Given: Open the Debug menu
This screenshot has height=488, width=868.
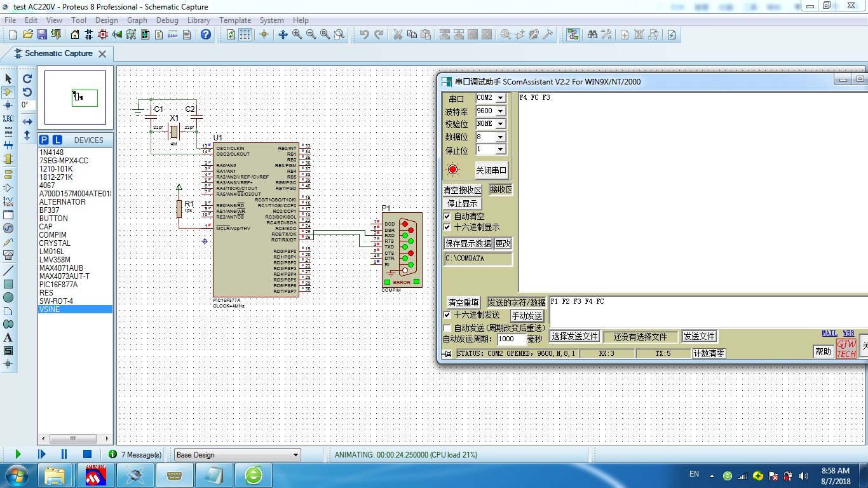Looking at the screenshot, I should 167,20.
